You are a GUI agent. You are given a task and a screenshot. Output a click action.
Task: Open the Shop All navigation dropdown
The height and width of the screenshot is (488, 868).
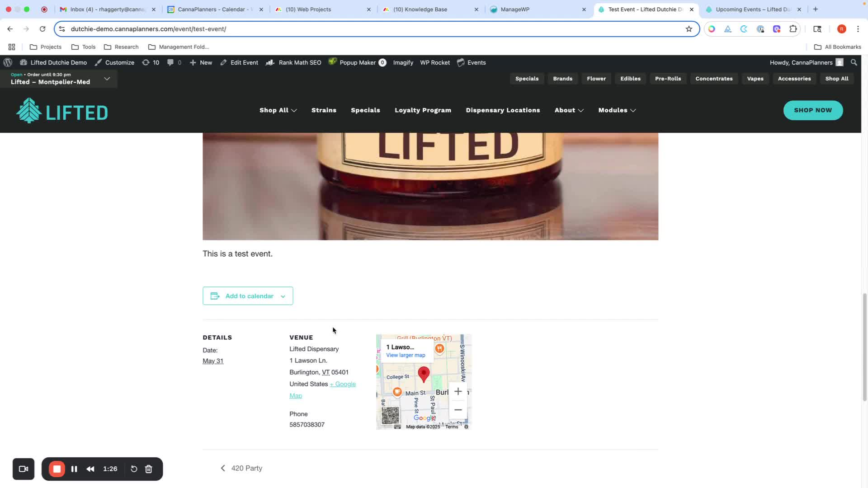[x=278, y=110]
